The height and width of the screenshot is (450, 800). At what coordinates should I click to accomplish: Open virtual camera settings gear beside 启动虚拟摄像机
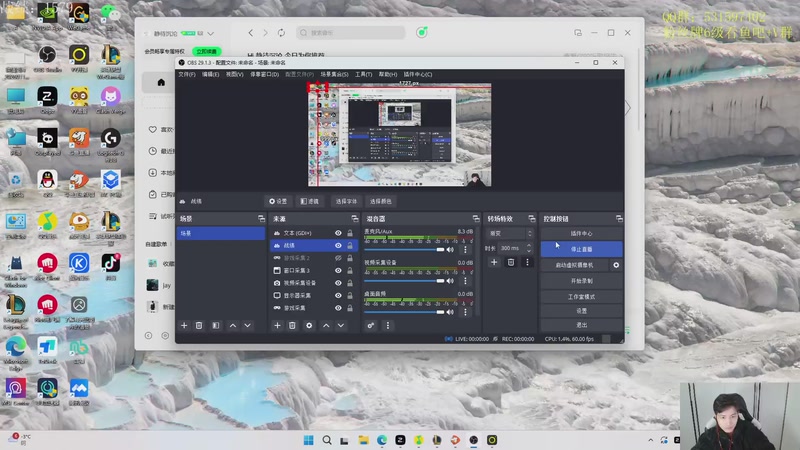point(616,265)
